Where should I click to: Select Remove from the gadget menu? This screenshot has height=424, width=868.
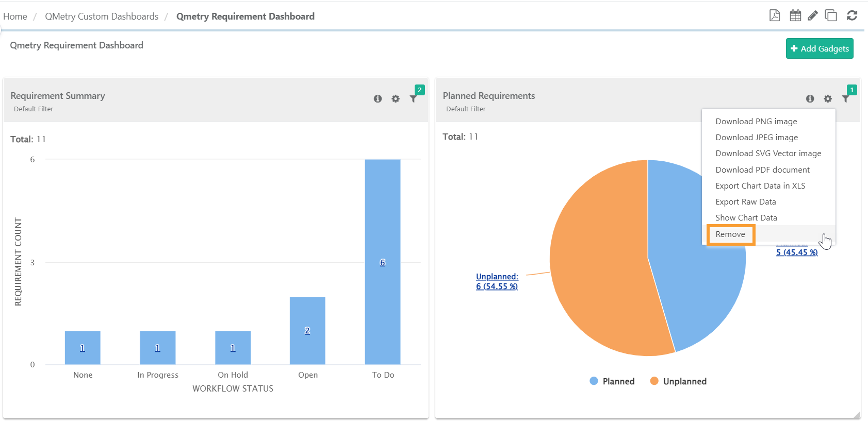[730, 234]
